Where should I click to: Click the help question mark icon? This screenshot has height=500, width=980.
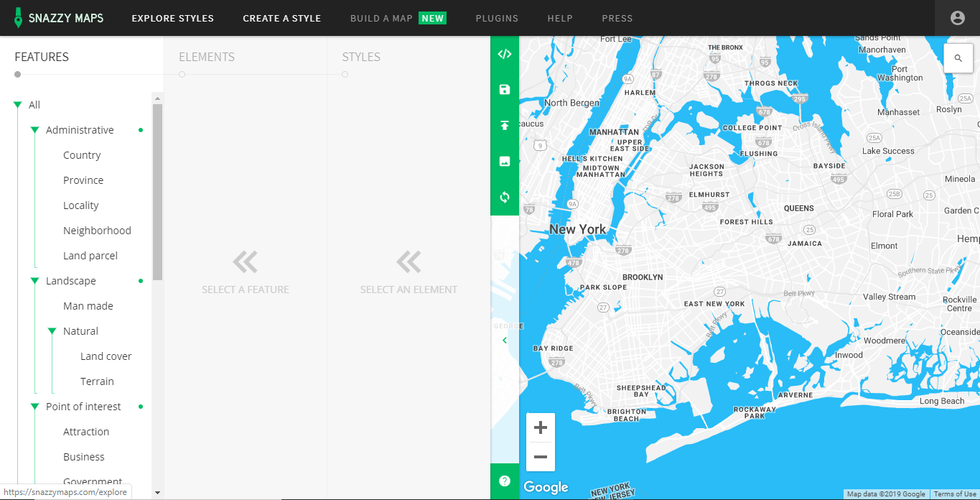(505, 481)
